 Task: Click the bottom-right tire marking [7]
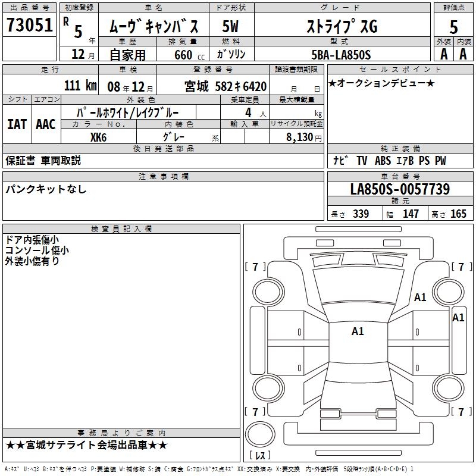[x=461, y=412]
